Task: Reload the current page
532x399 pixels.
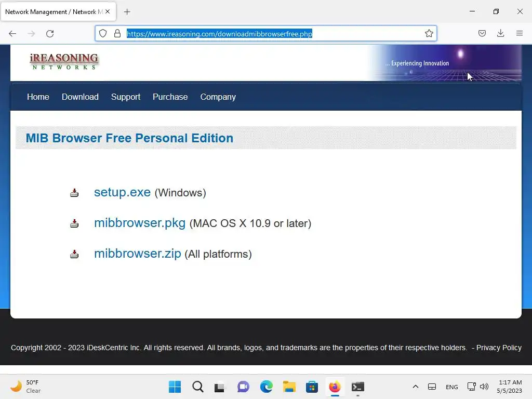Action: tap(50, 34)
